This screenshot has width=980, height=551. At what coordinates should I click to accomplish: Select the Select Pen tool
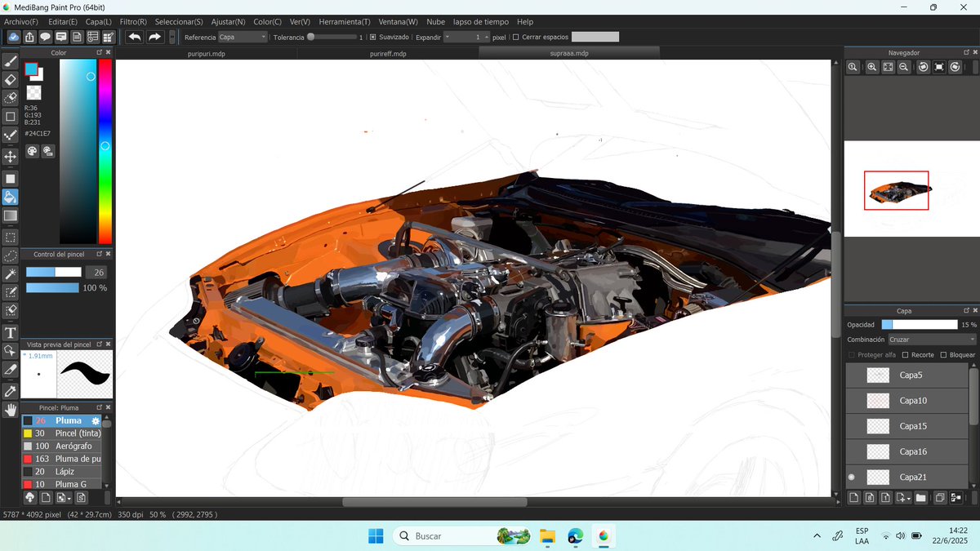pyautogui.click(x=11, y=292)
